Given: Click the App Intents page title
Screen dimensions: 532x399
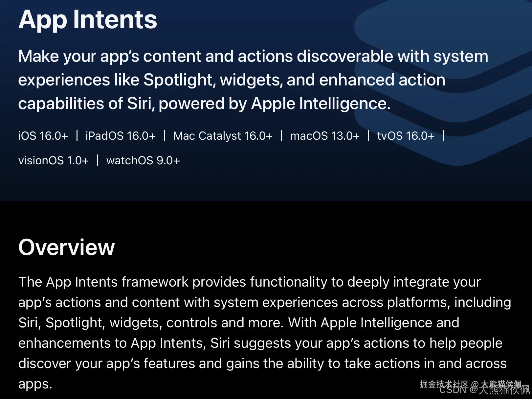Looking at the screenshot, I should coord(88,20).
